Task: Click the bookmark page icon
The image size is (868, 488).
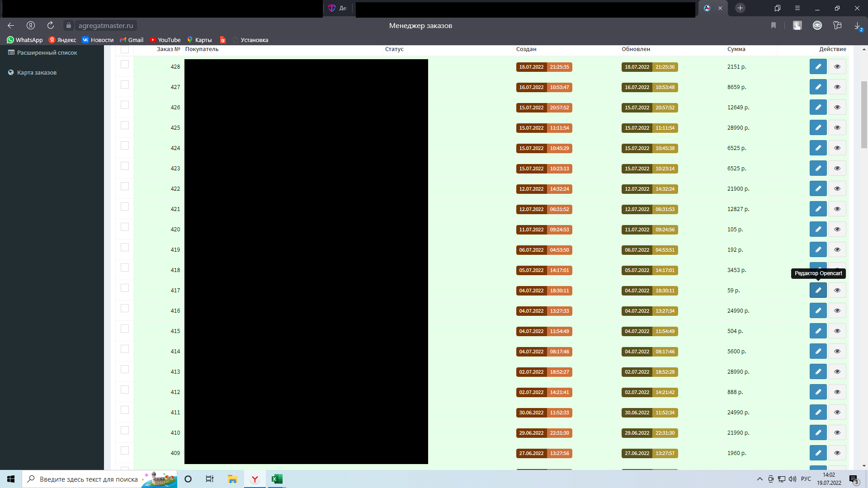Action: click(774, 25)
